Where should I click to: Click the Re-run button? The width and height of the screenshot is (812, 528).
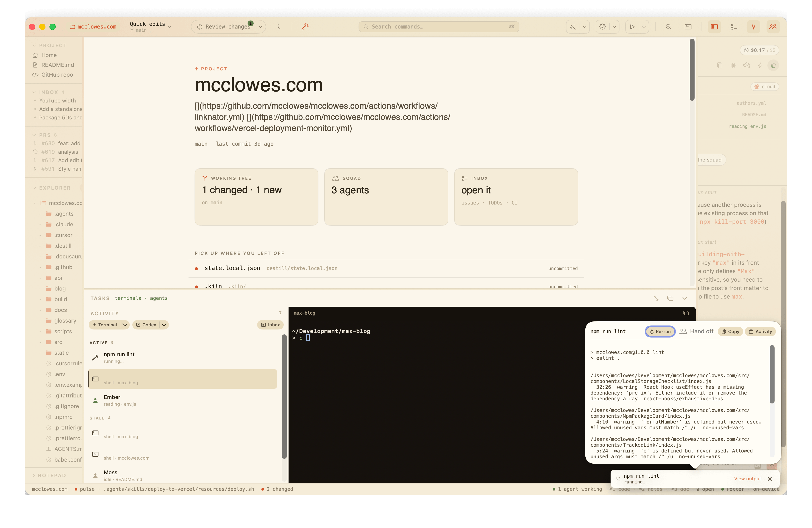tap(660, 331)
